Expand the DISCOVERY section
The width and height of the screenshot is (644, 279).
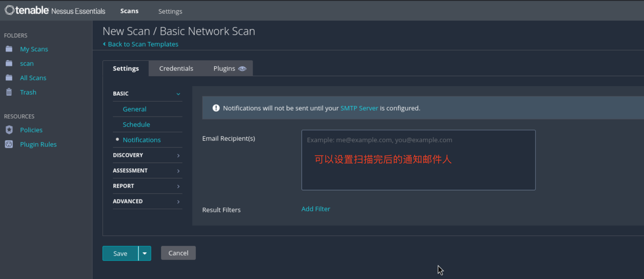(x=147, y=155)
